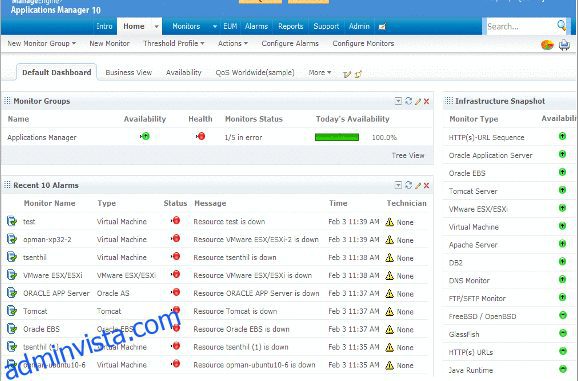Image resolution: width=578 pixels, height=381 pixels.
Task: Refresh the Monitor Groups widget
Action: pyautogui.click(x=408, y=101)
